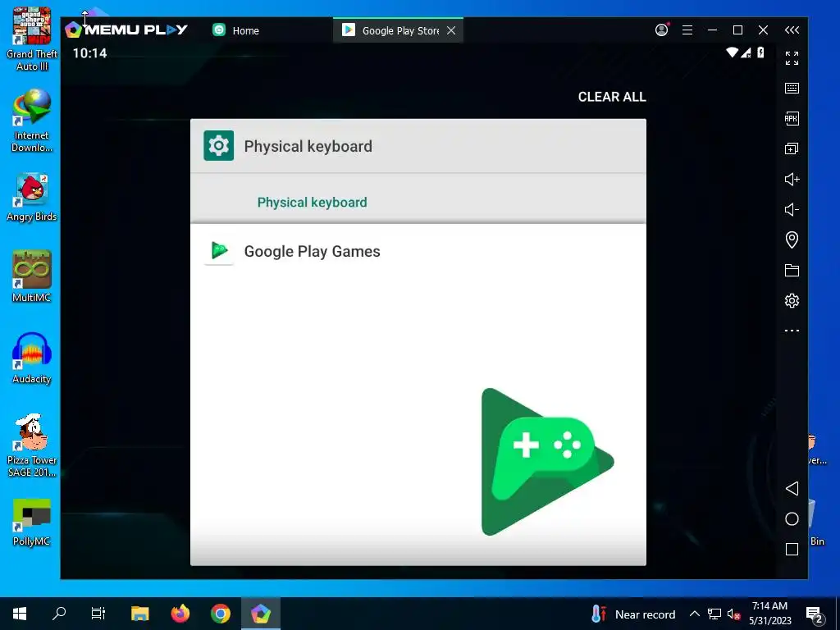Click the muted volume tray icon
The image size is (840, 630).
tap(734, 614)
